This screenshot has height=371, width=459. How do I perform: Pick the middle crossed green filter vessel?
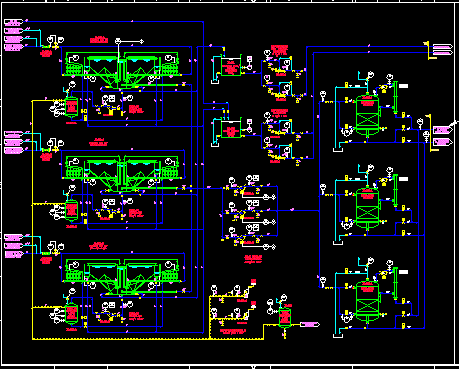[367, 209]
